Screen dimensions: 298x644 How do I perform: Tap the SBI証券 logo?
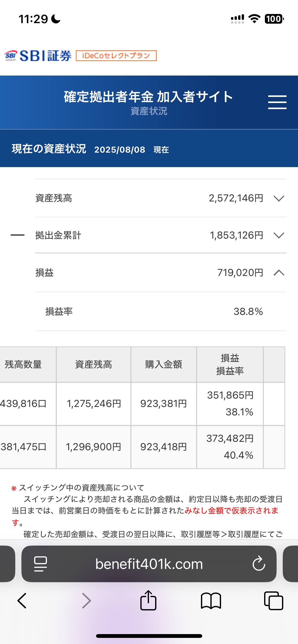click(38, 56)
